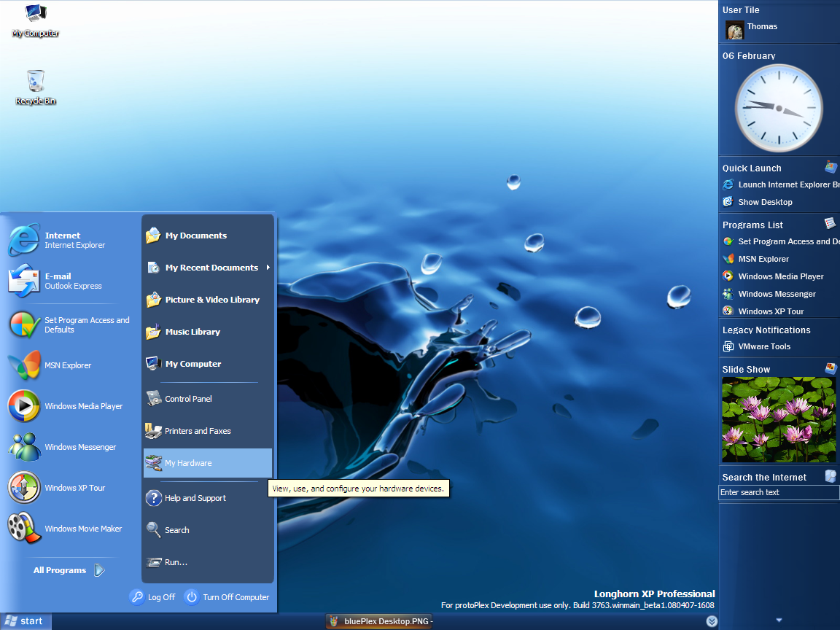Click Slide Show tile header icon
840x630 pixels.
coord(831,368)
